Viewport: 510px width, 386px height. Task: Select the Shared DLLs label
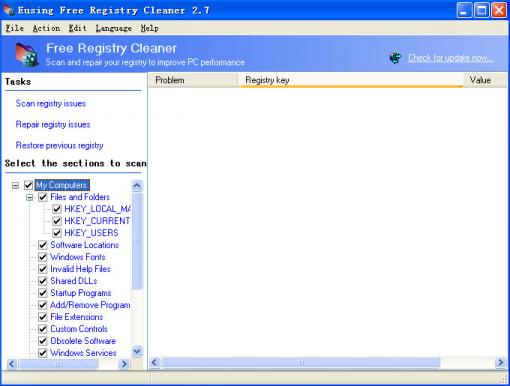pos(74,281)
